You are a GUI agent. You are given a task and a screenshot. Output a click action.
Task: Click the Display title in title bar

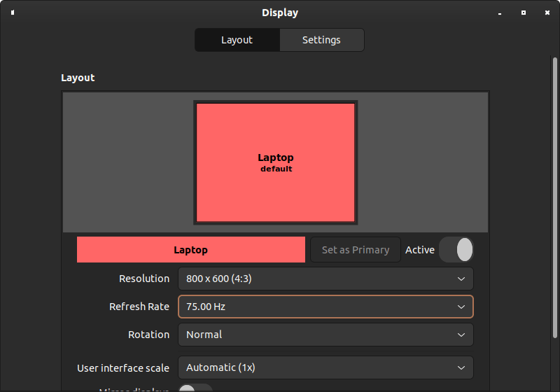click(x=279, y=13)
